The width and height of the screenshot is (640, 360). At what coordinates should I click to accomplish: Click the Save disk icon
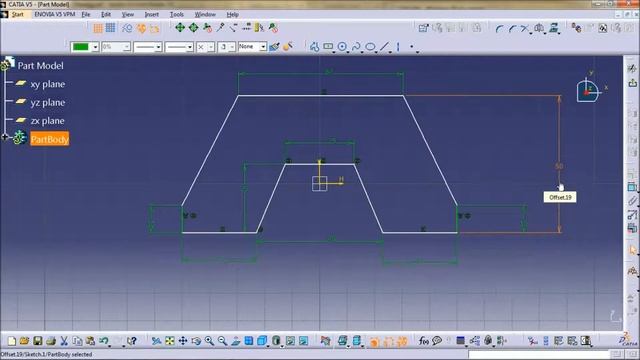(x=38, y=341)
